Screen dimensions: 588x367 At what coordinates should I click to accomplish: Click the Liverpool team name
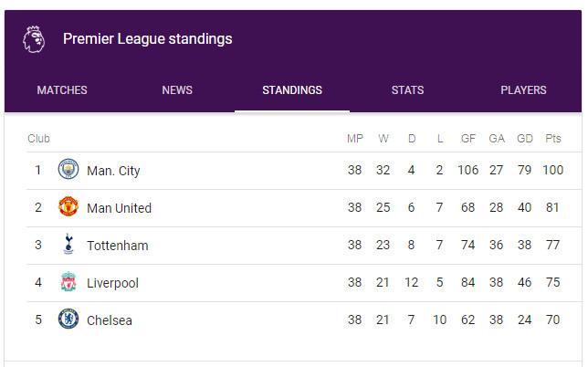(x=112, y=283)
